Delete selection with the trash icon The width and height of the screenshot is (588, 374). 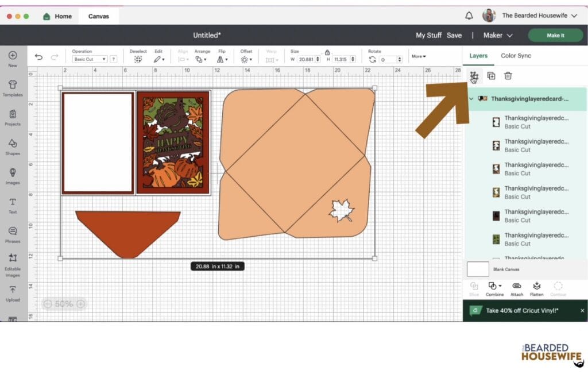tap(508, 75)
